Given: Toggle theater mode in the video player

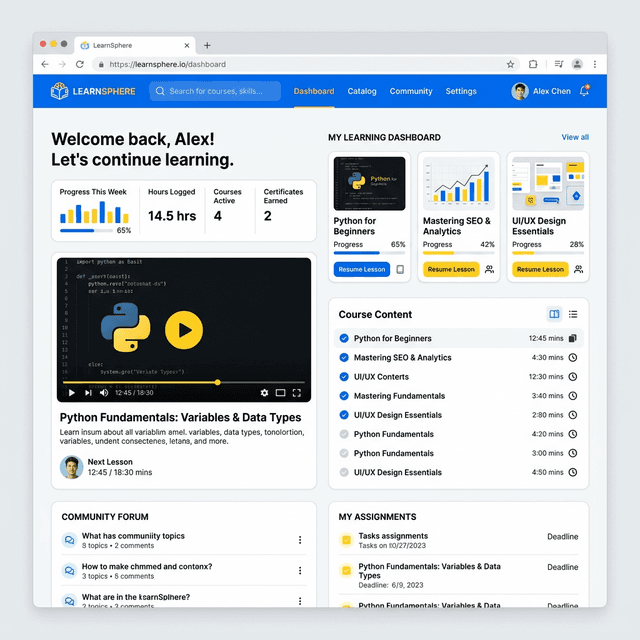Looking at the screenshot, I should 280,393.
